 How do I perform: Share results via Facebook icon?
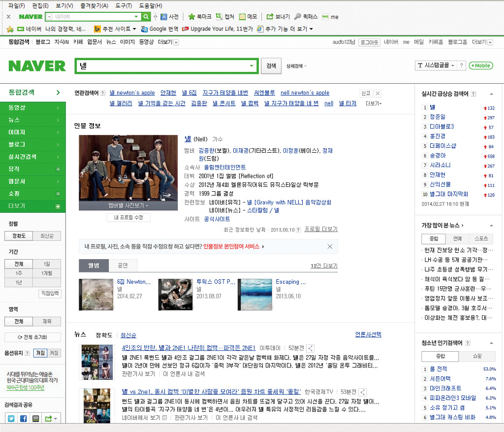click(x=23, y=418)
